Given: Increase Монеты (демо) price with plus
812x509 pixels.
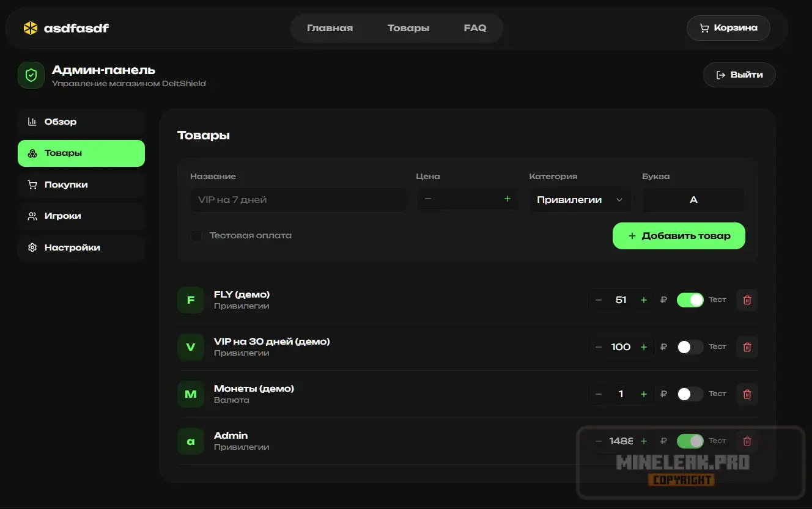Looking at the screenshot, I should coord(643,394).
